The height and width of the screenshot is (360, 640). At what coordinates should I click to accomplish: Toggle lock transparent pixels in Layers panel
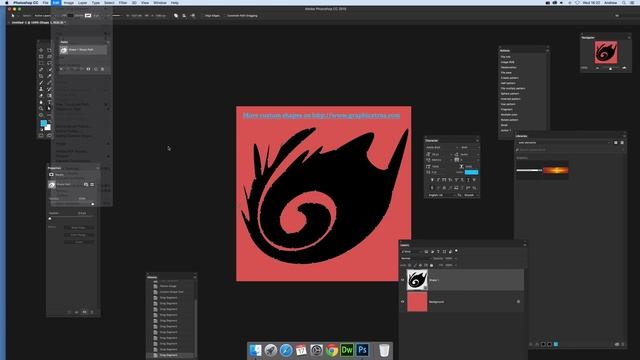pyautogui.click(x=410, y=265)
